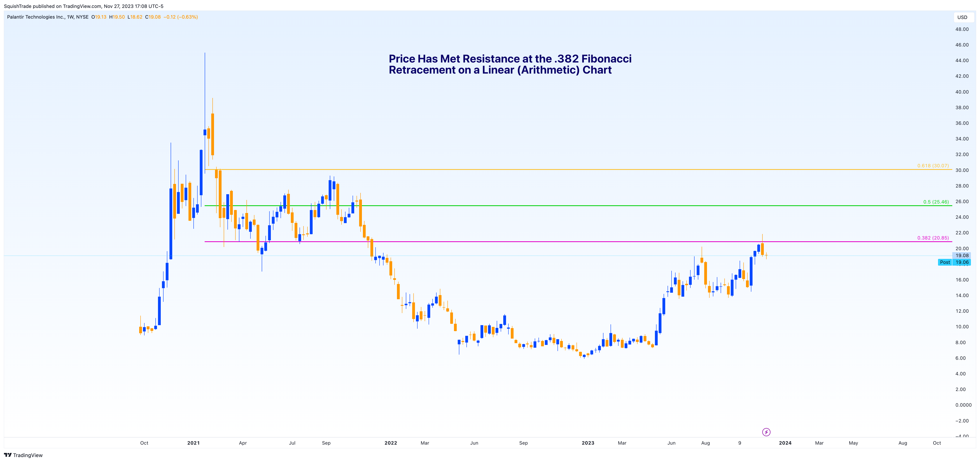
Task: Click the H19.50 high price value
Action: 117,17
